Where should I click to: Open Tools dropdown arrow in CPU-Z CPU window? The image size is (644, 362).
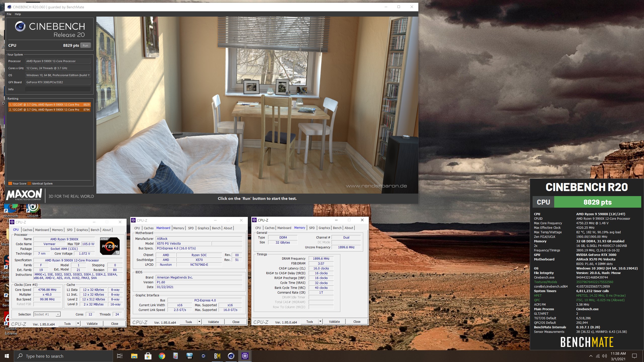pyautogui.click(x=78, y=324)
